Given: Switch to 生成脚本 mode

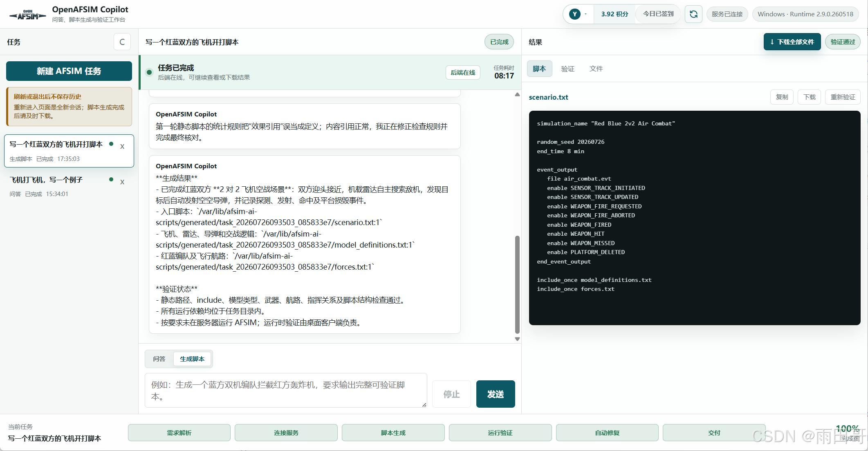Looking at the screenshot, I should (192, 359).
